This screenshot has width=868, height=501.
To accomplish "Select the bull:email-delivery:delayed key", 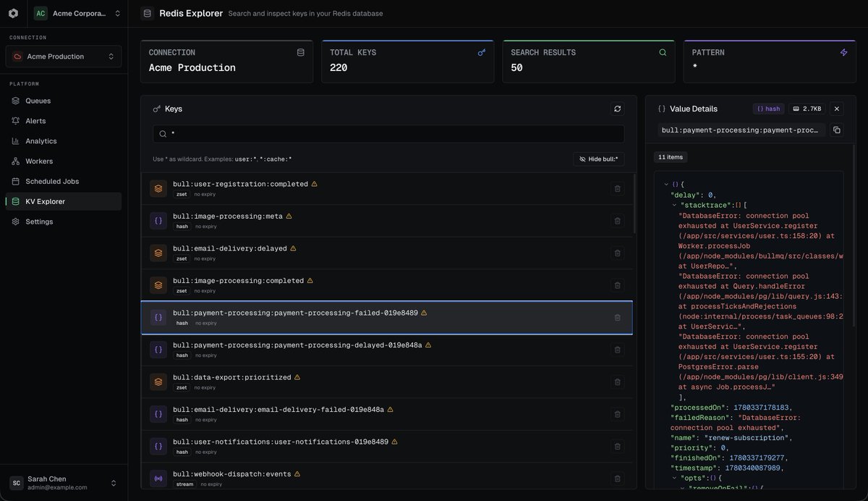I will [x=387, y=253].
